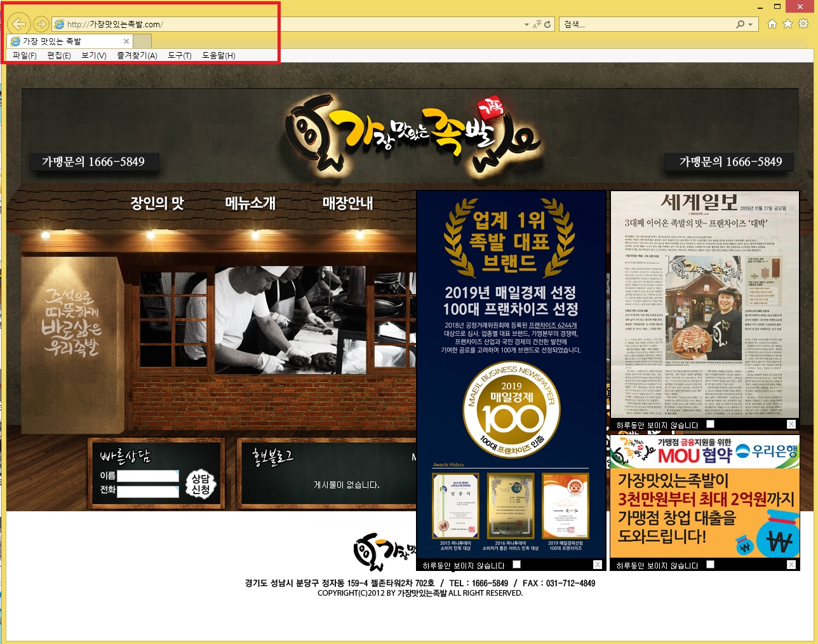The width and height of the screenshot is (818, 644).
Task: Click the search magnifier icon
Action: [740, 25]
